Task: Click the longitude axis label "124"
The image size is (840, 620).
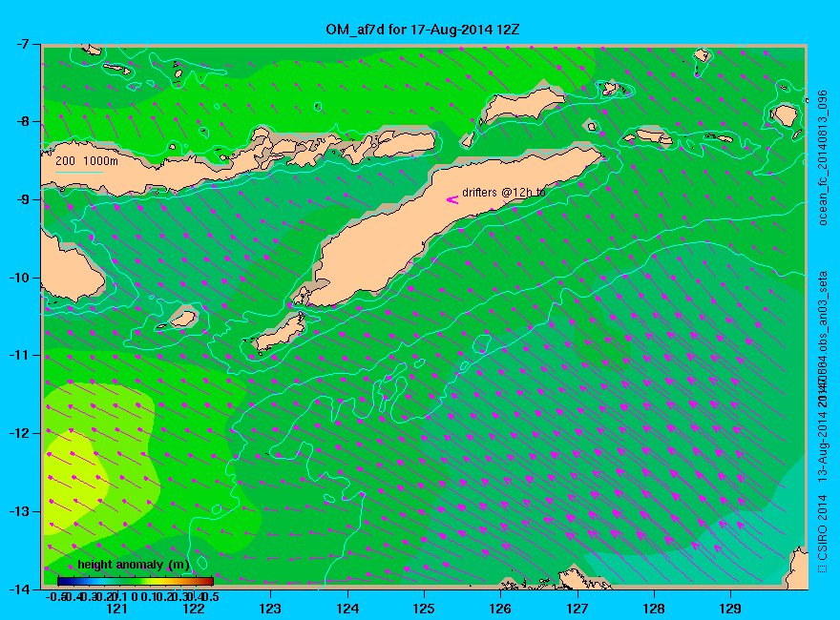Action: click(x=347, y=609)
